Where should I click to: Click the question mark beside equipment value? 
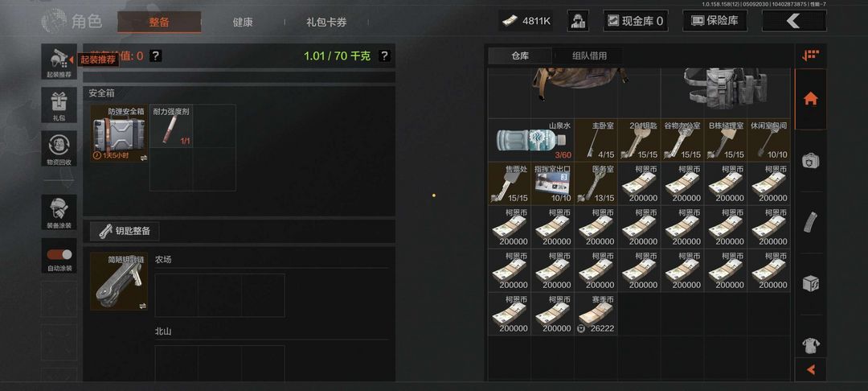(156, 56)
